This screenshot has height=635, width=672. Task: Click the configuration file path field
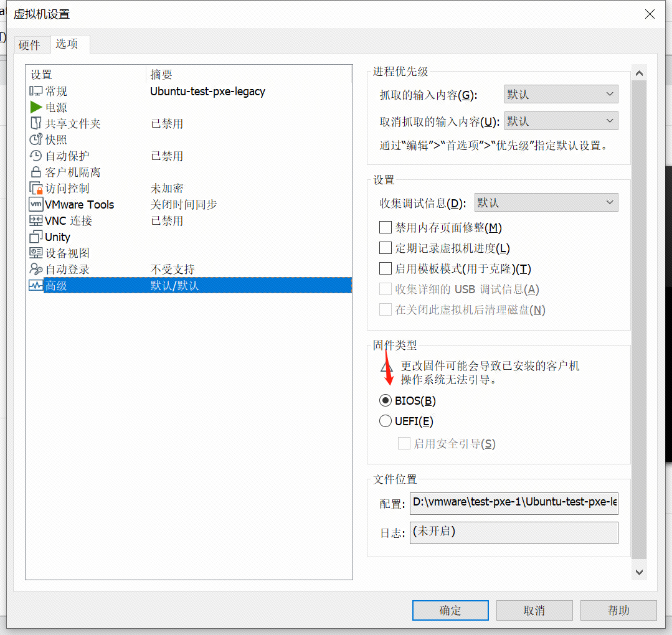[x=513, y=503]
